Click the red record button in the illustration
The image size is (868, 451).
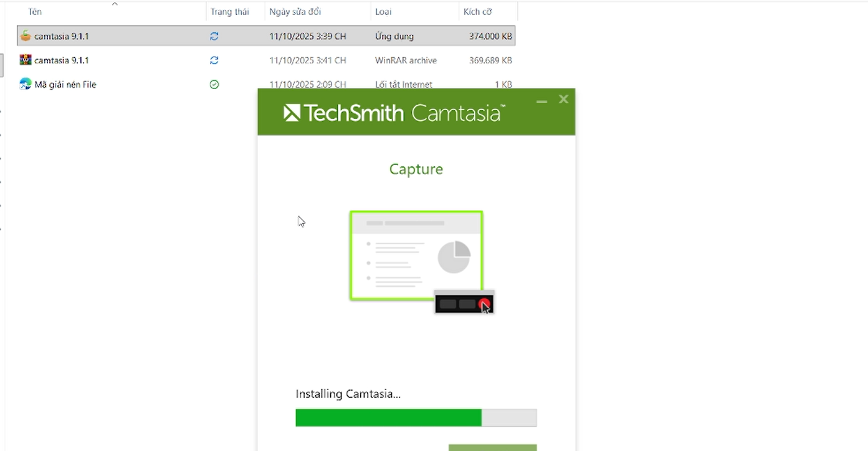point(484,304)
